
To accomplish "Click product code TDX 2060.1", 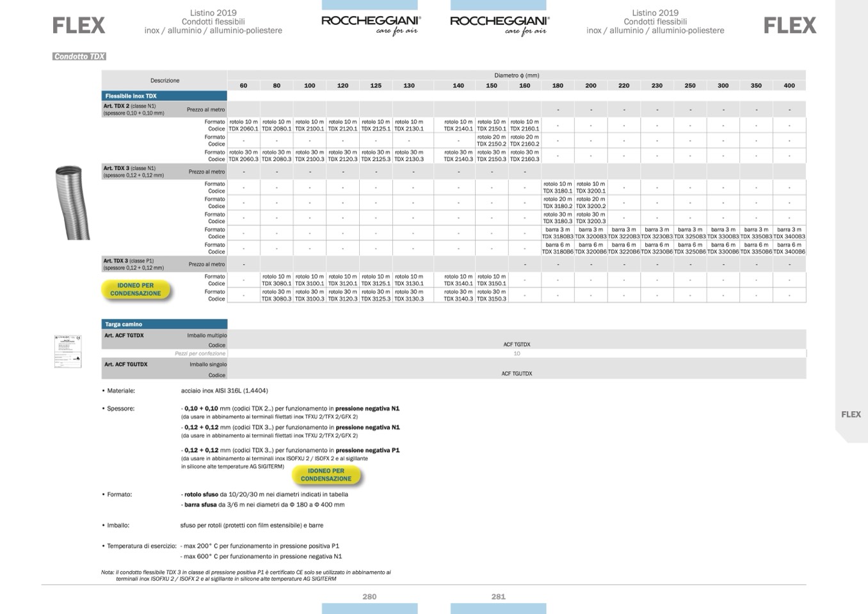I will [243, 129].
